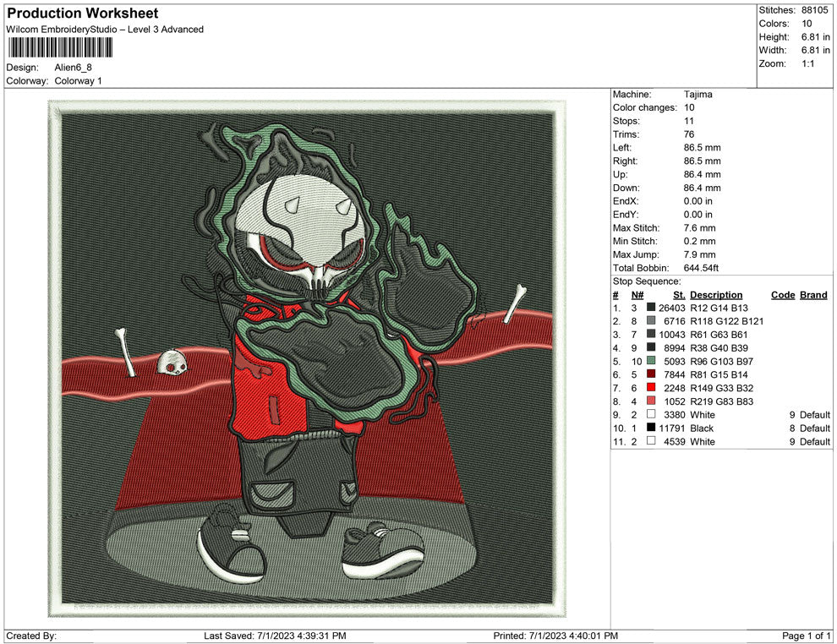Screen dimensions: 837x644
Task: Click stitch count '7844' in stop 6
Action: tap(674, 374)
